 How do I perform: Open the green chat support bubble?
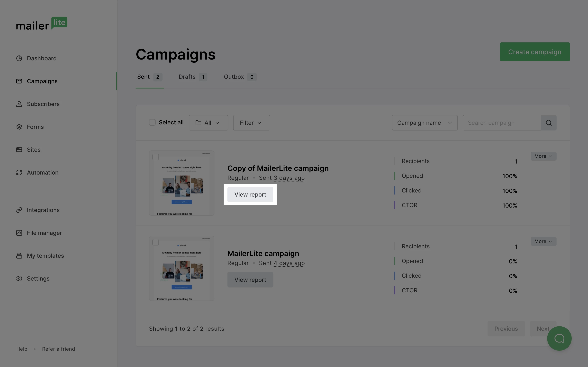tap(559, 338)
